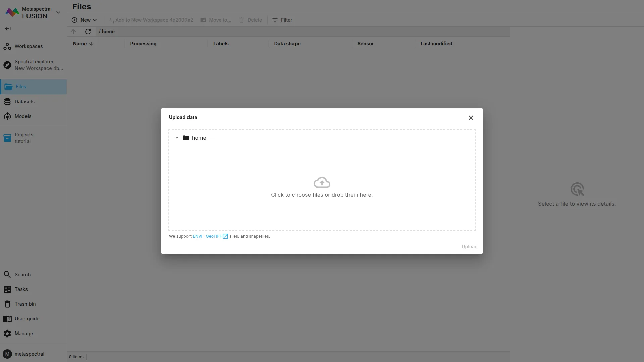The image size is (644, 362).
Task: Expand the Metaspectral Fusion organization dropdown
Action: [58, 12]
